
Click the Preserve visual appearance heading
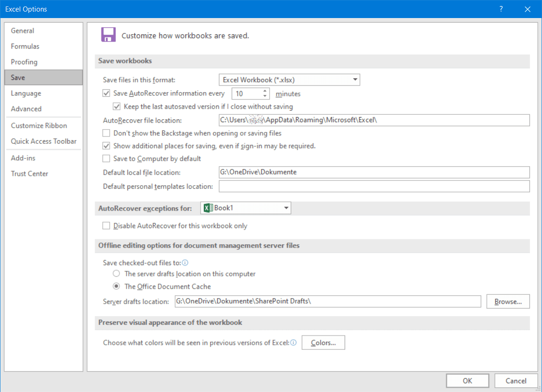[170, 323]
